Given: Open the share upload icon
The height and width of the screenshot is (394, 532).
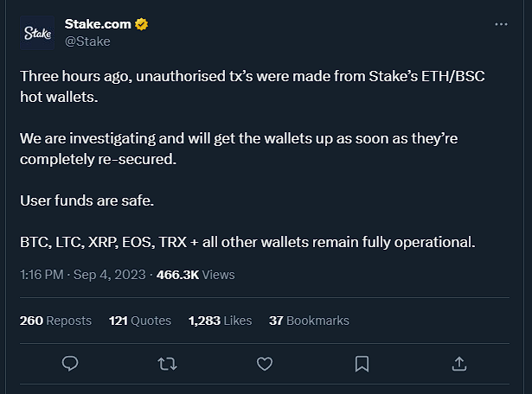Looking at the screenshot, I should (459, 364).
